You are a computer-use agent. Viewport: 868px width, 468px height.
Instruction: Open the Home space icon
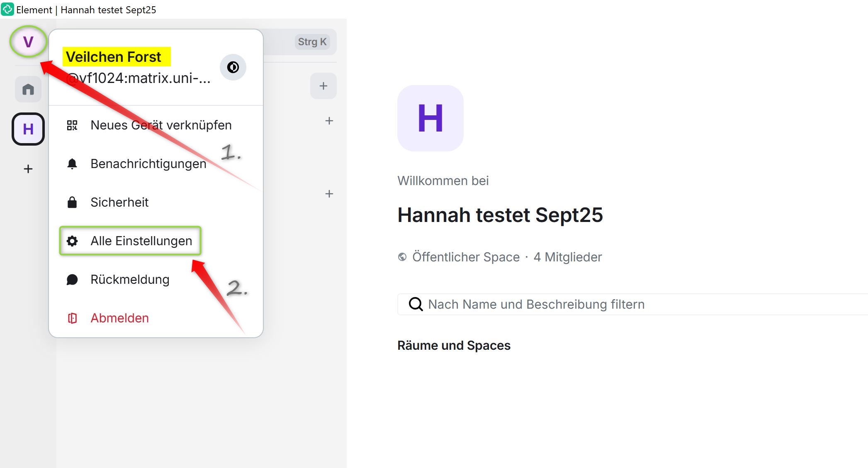28,89
